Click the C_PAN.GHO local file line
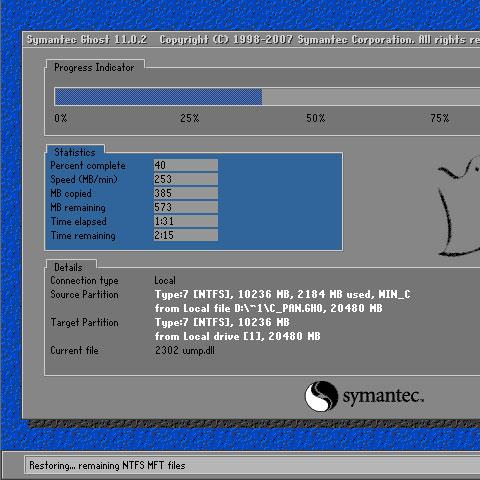480x480 pixels. pyautogui.click(x=269, y=308)
